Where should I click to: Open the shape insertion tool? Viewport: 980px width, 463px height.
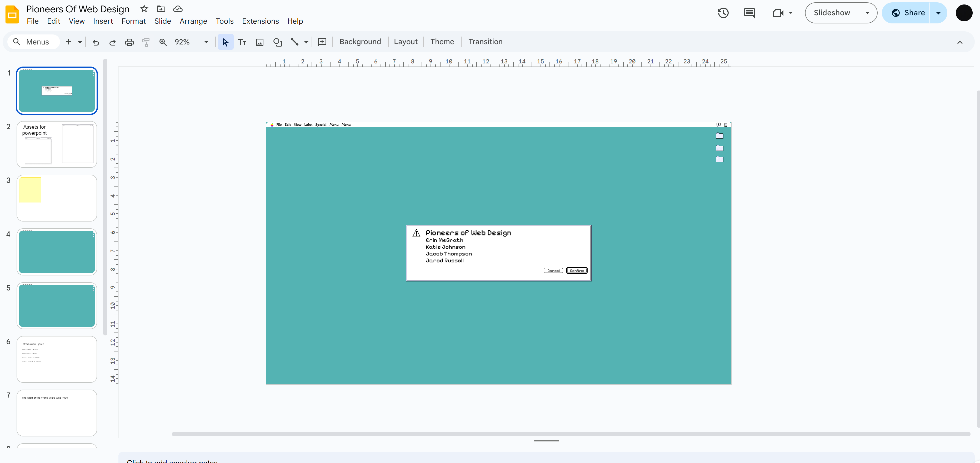(x=277, y=42)
